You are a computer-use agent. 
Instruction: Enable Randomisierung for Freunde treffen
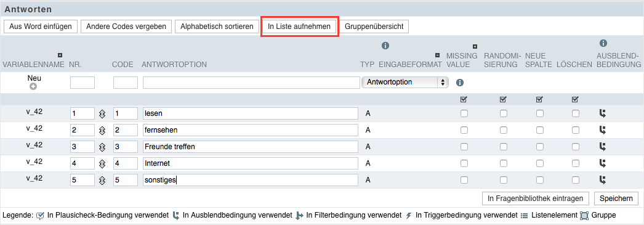[x=503, y=147]
